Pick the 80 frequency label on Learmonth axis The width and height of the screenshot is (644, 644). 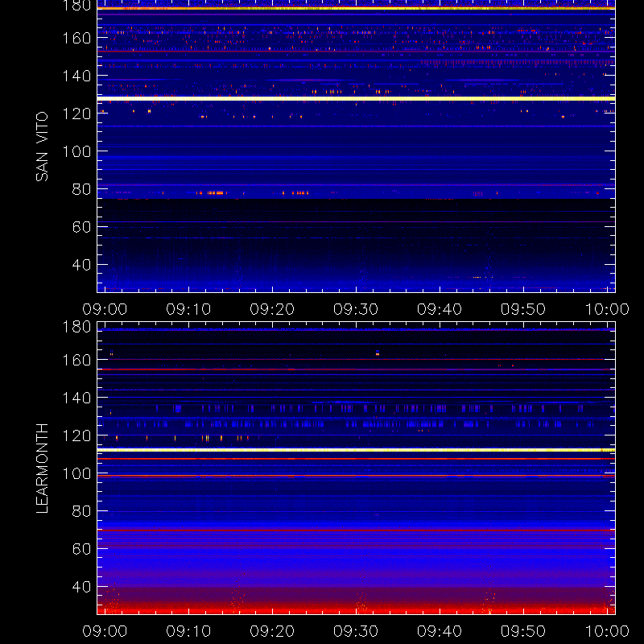[x=81, y=511]
